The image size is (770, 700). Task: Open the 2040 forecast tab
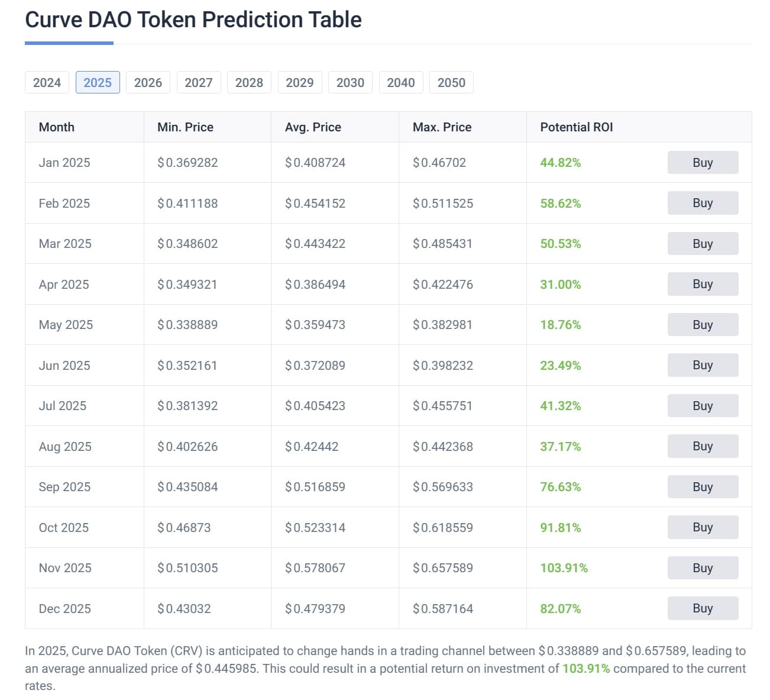coord(401,82)
